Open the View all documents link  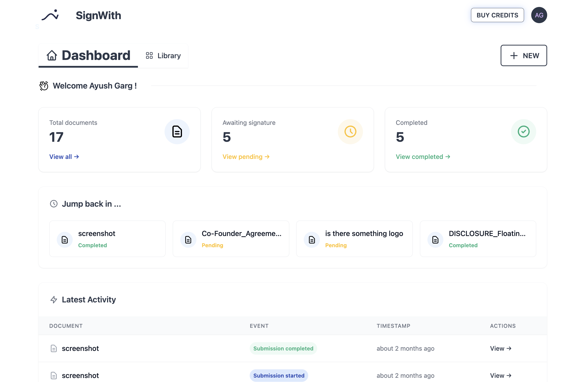tap(64, 157)
